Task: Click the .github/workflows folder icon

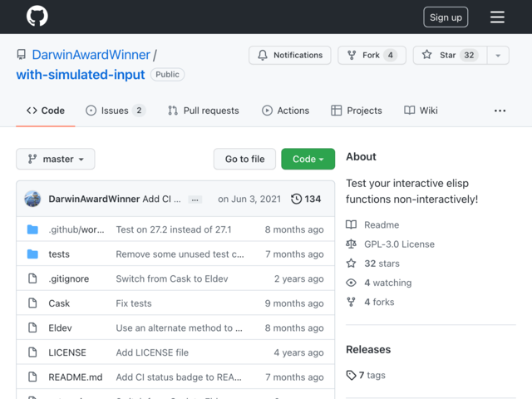Action: click(32, 229)
